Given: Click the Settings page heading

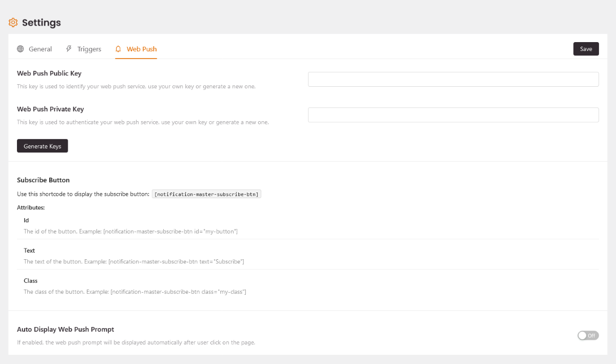Looking at the screenshot, I should tap(42, 23).
